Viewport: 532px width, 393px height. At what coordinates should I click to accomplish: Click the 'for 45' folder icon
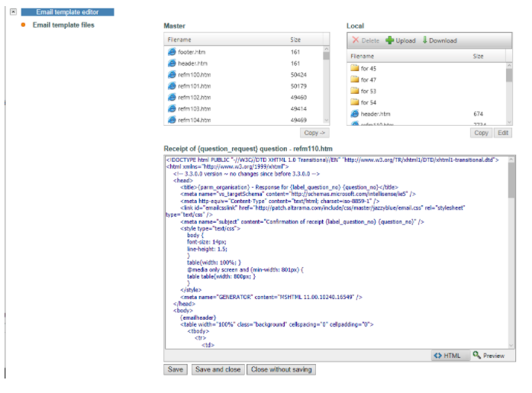[x=355, y=68]
